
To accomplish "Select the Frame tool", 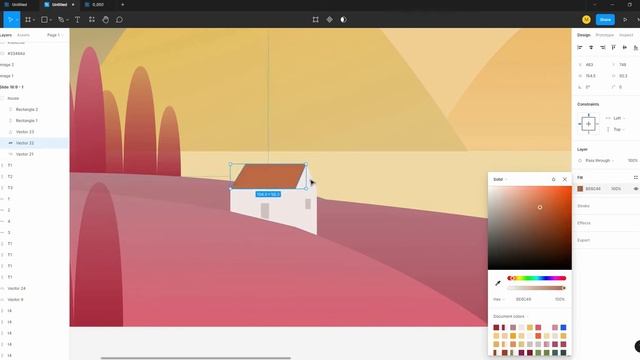I will coord(27,20).
